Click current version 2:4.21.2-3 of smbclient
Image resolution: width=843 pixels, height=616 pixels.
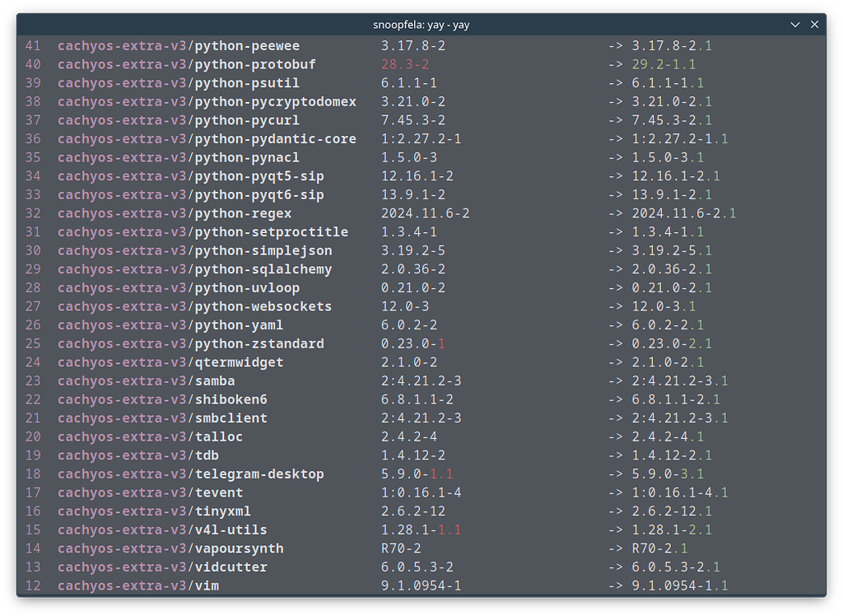click(x=421, y=418)
